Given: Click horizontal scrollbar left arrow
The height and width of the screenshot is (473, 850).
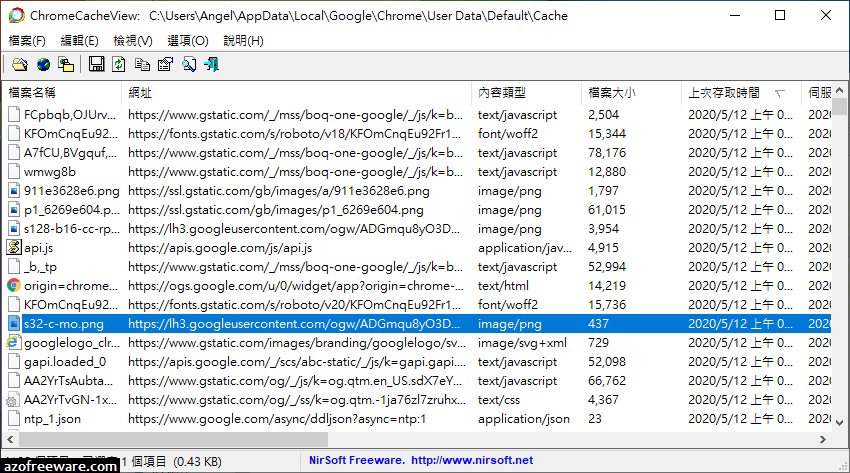Looking at the screenshot, I should point(10,439).
